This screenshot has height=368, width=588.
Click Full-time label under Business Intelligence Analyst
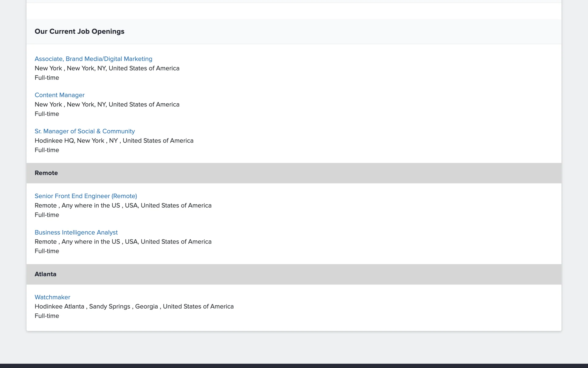click(x=47, y=251)
